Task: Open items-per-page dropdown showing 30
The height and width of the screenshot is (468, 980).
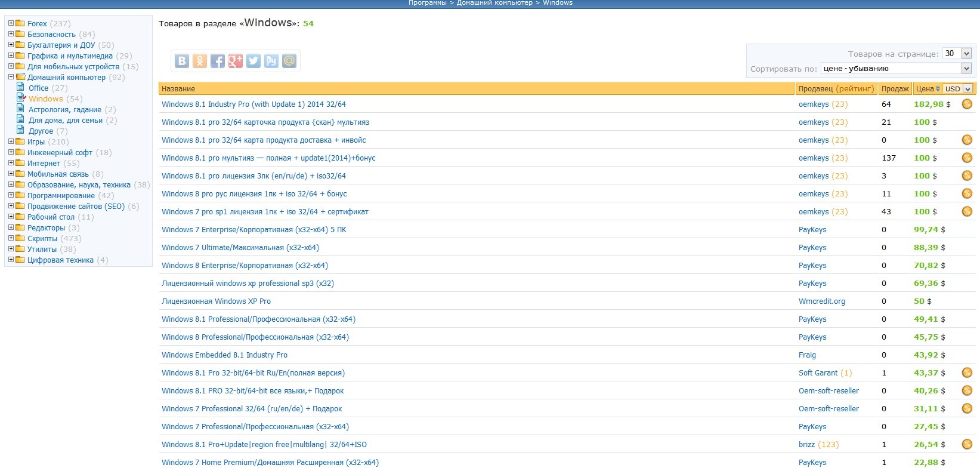Action: click(x=957, y=53)
